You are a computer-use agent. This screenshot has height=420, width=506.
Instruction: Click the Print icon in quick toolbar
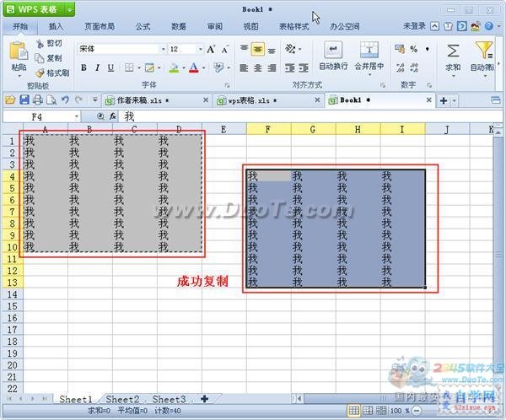(x=38, y=100)
